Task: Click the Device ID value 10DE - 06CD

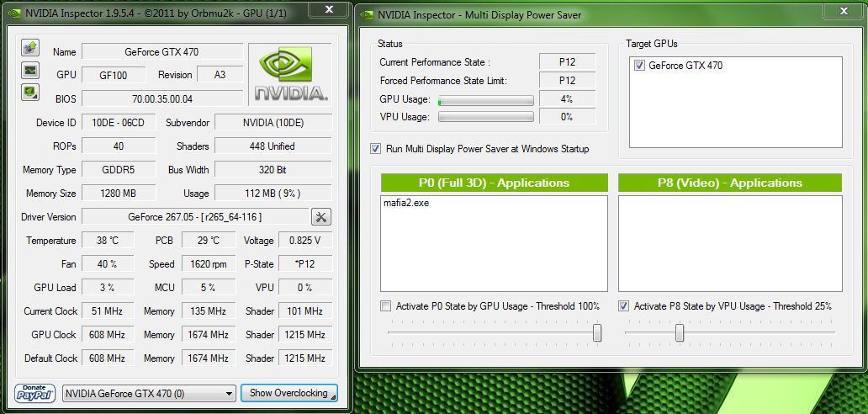Action: click(119, 122)
